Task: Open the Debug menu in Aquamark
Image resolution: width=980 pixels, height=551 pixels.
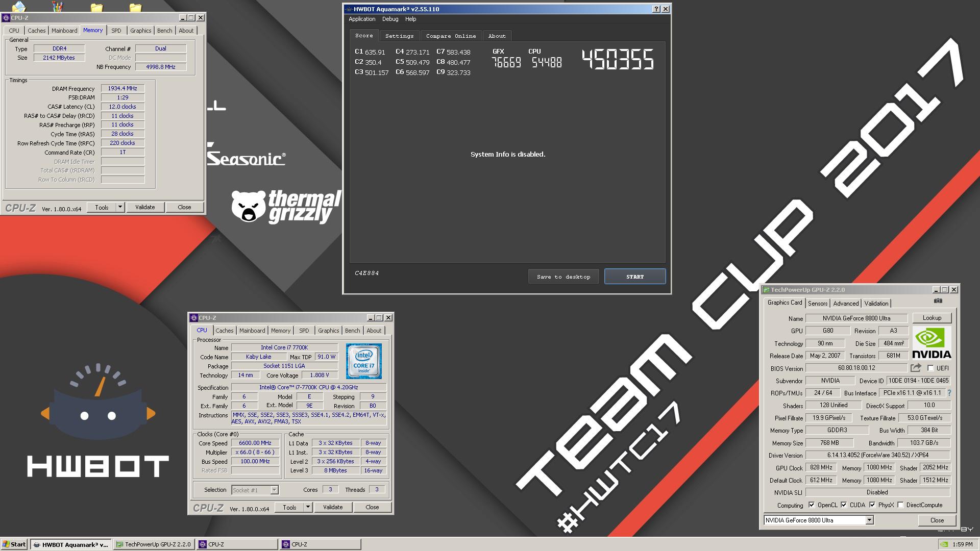Action: [x=390, y=19]
